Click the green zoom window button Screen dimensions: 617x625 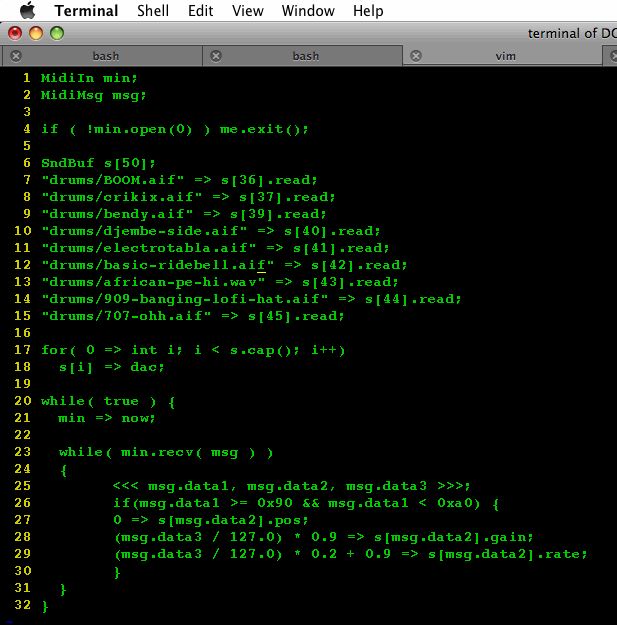coord(57,33)
